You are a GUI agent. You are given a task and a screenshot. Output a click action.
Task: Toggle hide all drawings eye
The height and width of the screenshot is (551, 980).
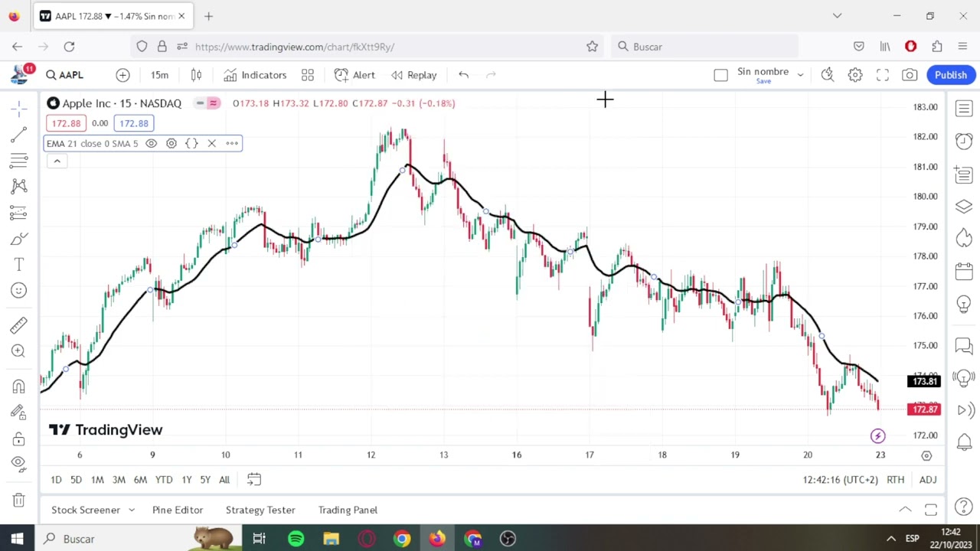(19, 465)
